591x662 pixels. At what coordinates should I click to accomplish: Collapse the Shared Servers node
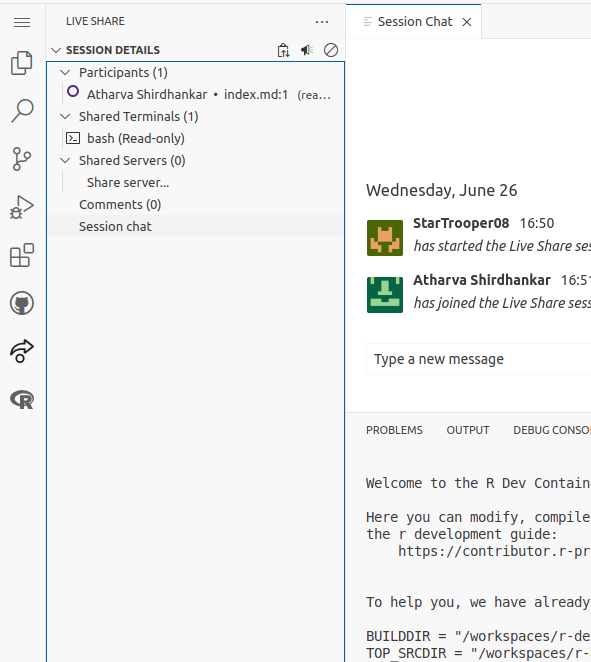tap(65, 160)
